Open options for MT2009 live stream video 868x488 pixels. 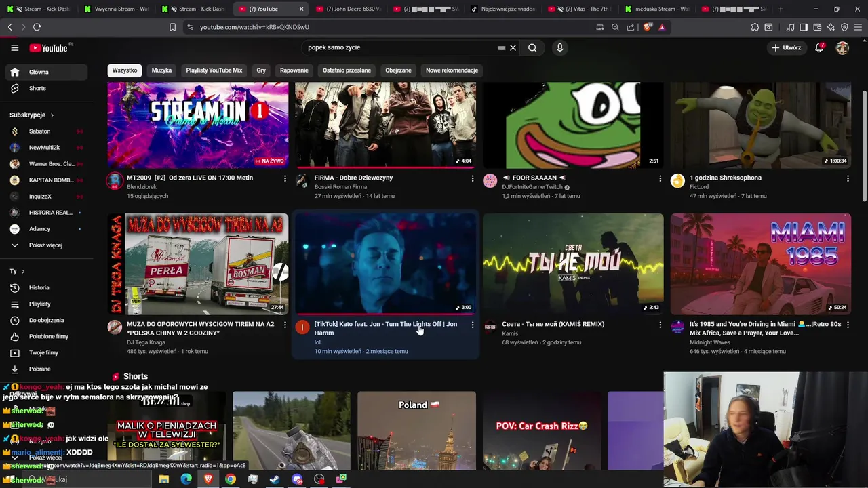(x=285, y=178)
